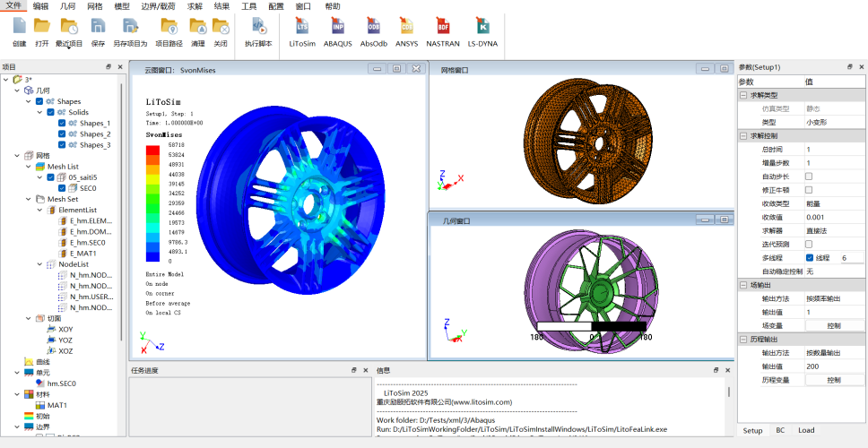Toggle the SEC0 mesh checkbox
The image size is (868, 448).
click(x=62, y=188)
